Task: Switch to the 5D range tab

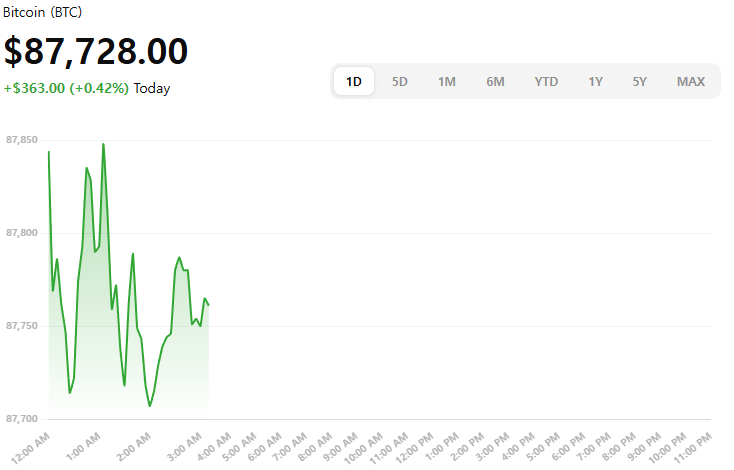Action: point(400,81)
